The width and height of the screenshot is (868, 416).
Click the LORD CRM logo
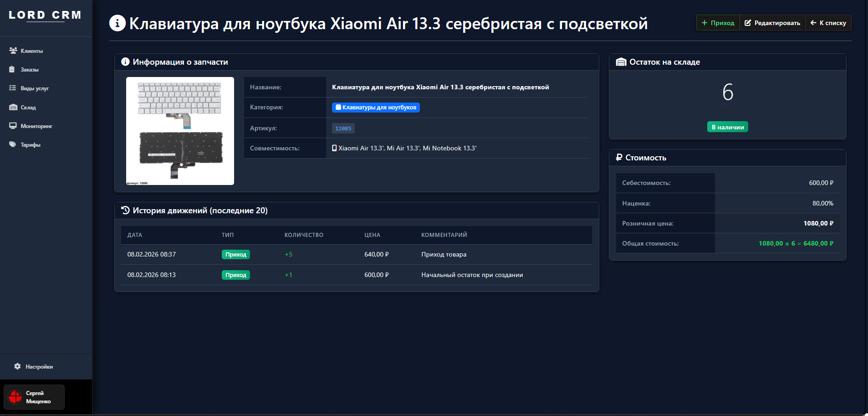45,15
